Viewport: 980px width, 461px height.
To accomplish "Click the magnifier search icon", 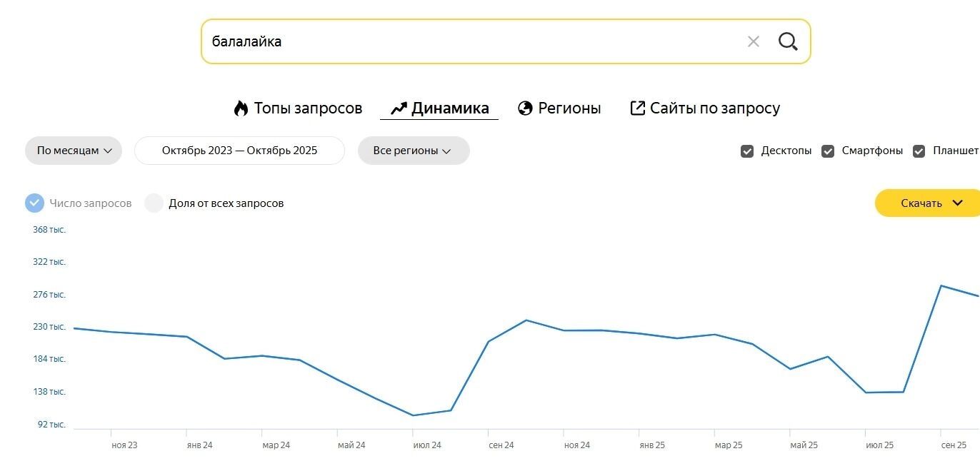I will coord(788,41).
